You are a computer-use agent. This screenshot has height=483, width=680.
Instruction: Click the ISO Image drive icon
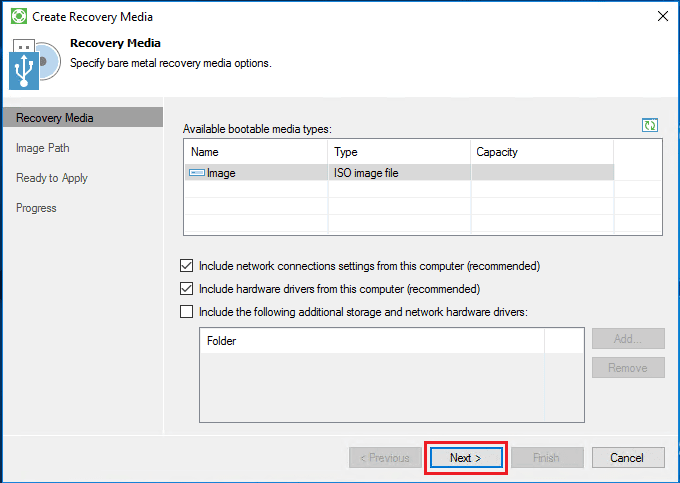[x=197, y=173]
